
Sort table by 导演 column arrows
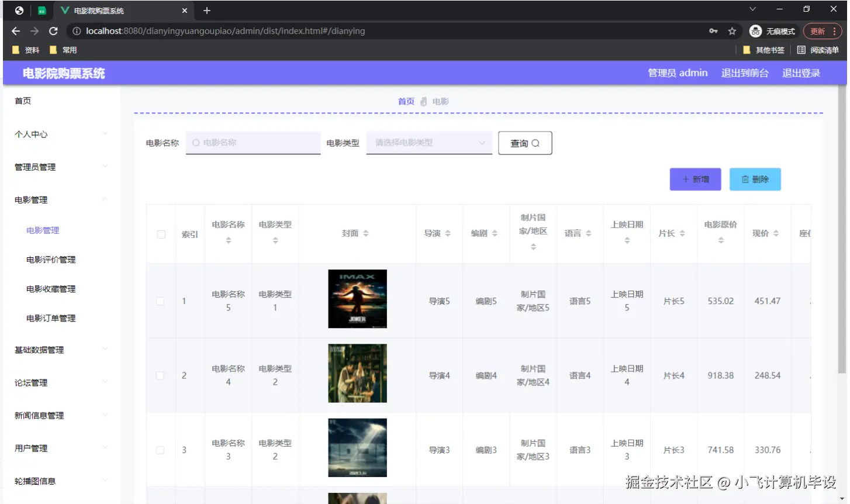point(448,233)
